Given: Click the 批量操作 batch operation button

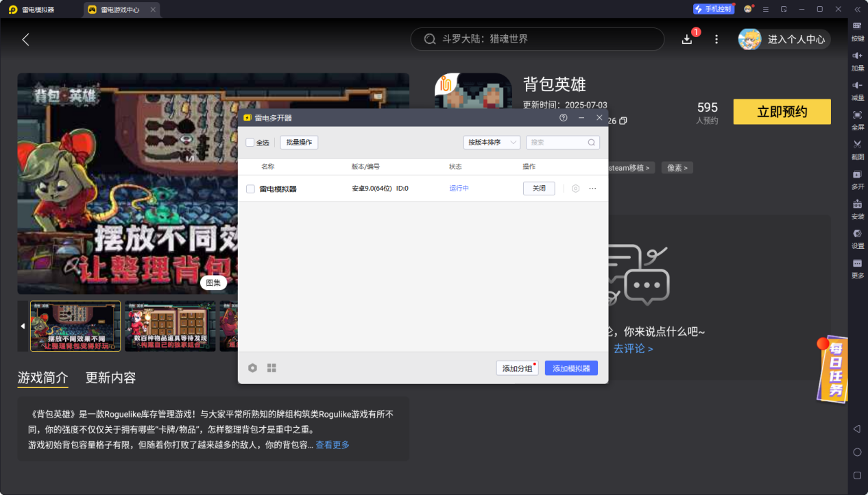Looking at the screenshot, I should (x=299, y=143).
